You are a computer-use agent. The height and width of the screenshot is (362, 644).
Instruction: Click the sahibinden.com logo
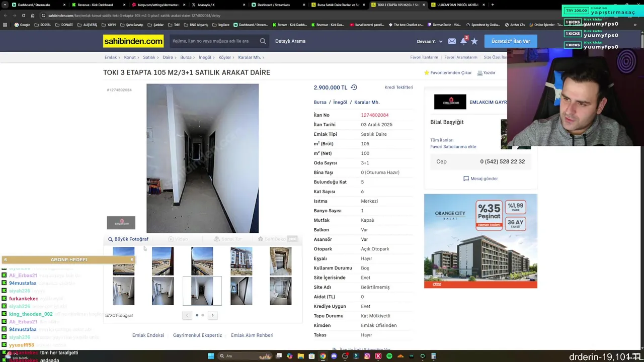[x=133, y=41]
